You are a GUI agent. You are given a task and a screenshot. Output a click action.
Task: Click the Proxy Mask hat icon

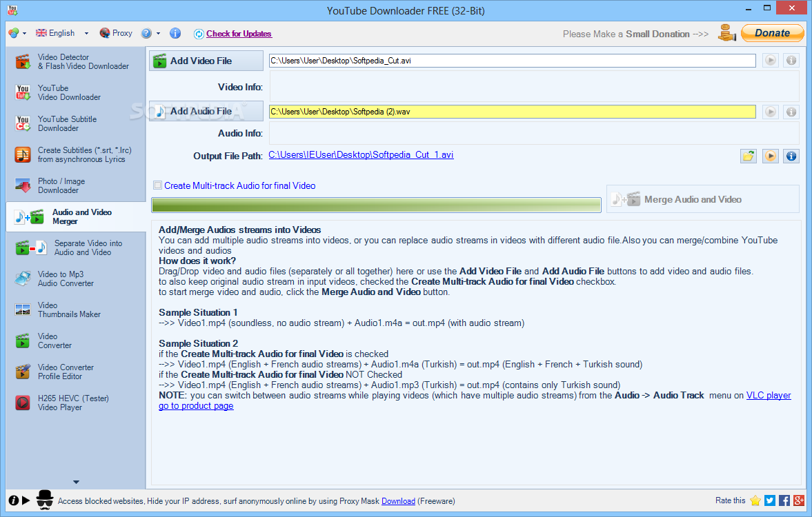45,500
